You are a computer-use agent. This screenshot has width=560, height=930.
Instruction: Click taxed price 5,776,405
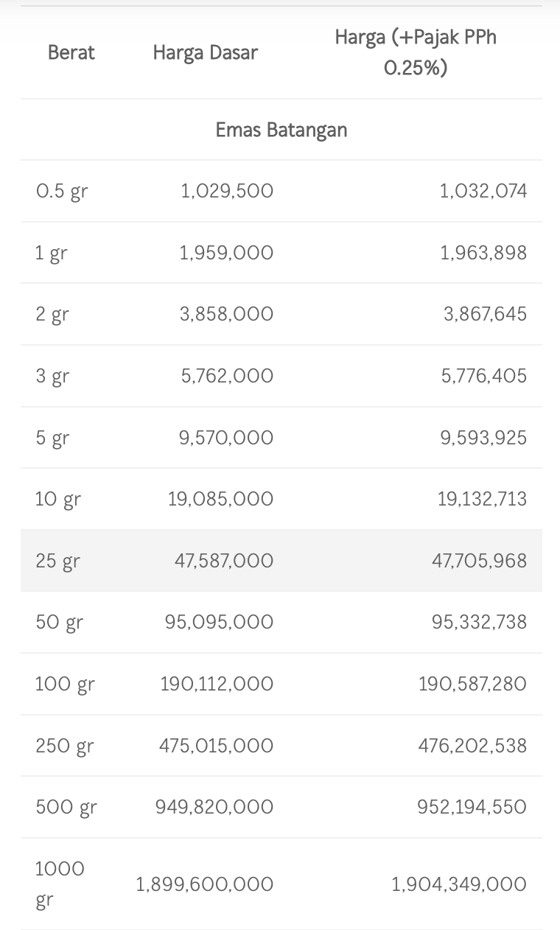[x=484, y=376]
